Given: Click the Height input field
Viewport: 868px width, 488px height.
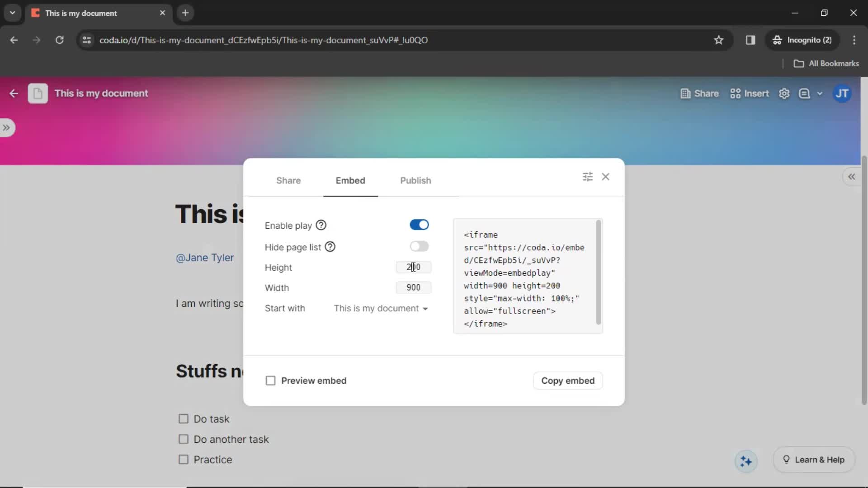Looking at the screenshot, I should [x=413, y=267].
